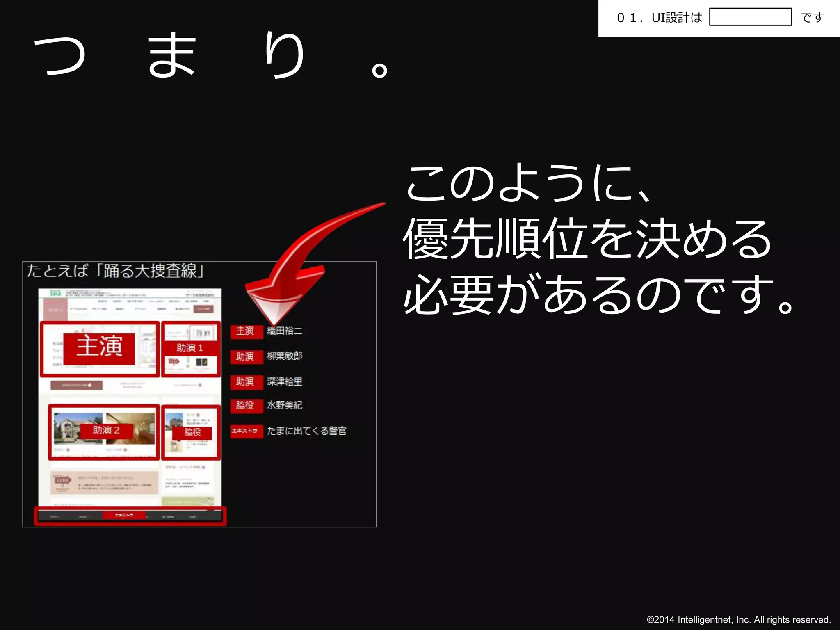Click the blank box in the header

point(751,17)
